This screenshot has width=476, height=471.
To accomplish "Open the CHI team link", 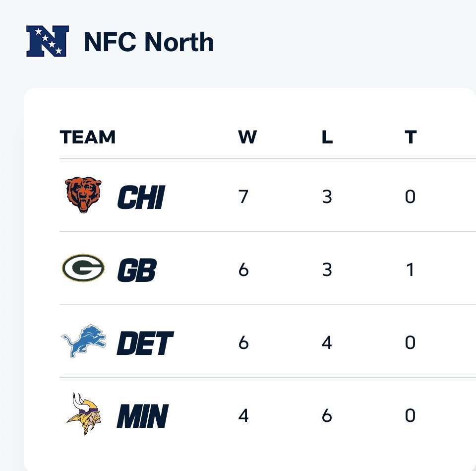I will point(140,198).
